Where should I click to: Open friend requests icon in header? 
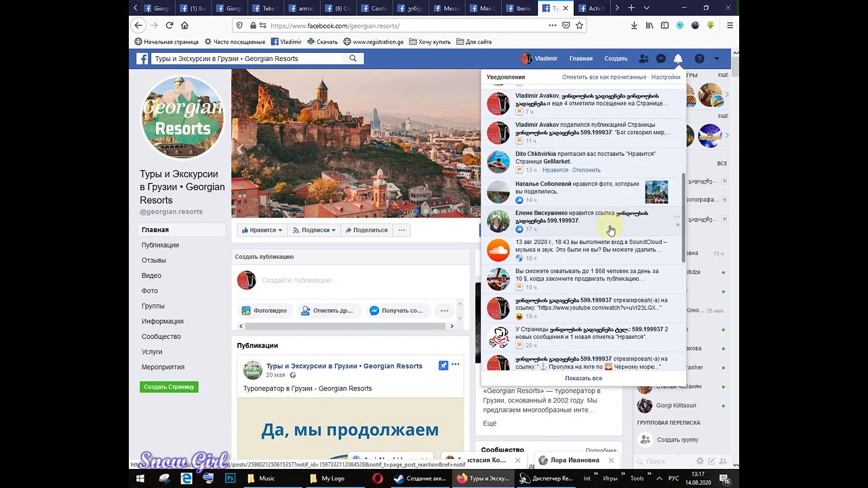(644, 59)
